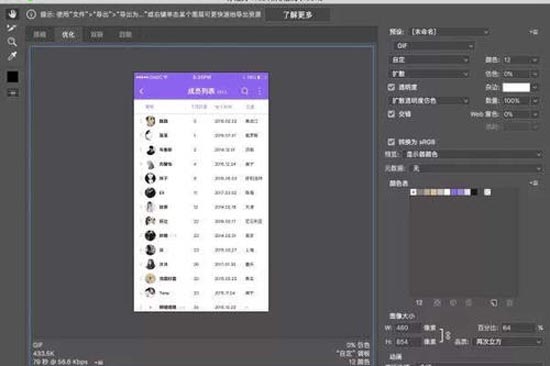Toggle slices visibility button
Viewport: 550px width, 366px height.
click(x=13, y=93)
